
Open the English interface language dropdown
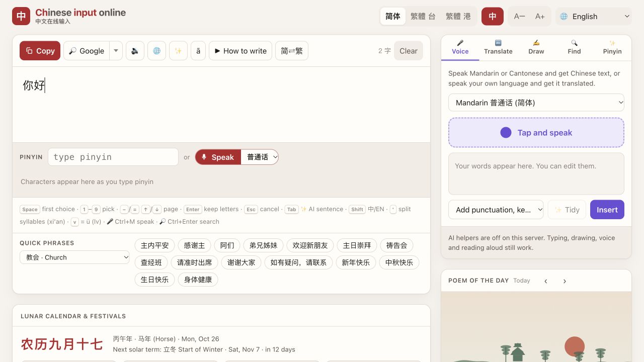click(594, 16)
